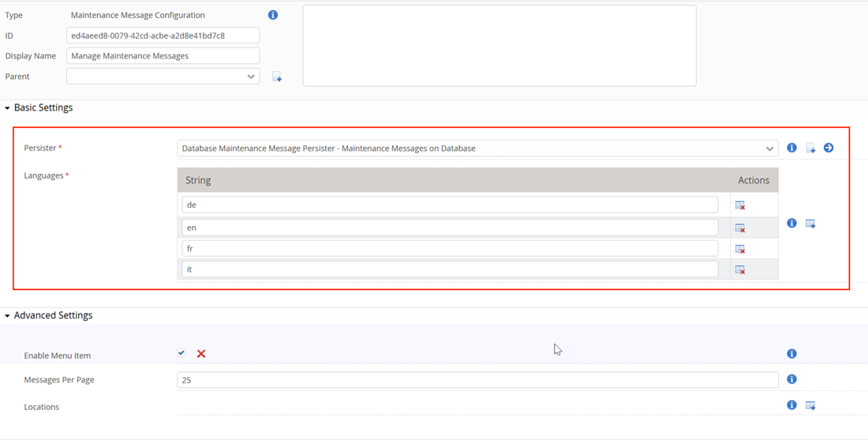Click the info icon for Persister
The width and height of the screenshot is (868, 440).
791,148
